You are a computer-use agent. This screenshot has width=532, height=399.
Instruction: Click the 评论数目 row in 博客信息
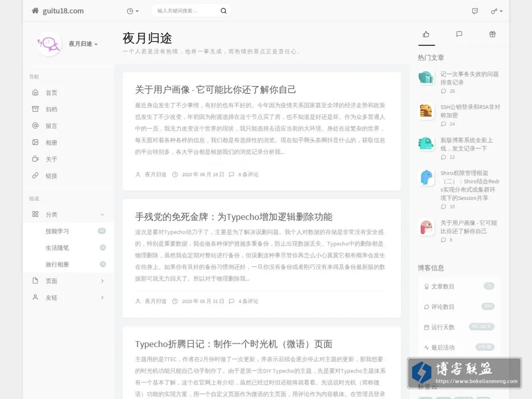(x=459, y=307)
